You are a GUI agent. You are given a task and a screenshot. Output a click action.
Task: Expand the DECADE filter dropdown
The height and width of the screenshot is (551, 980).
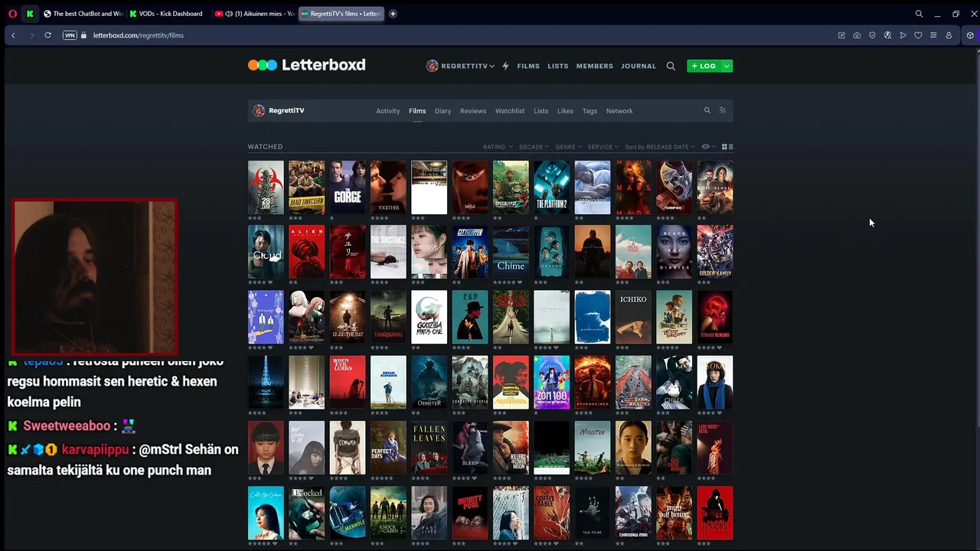534,147
